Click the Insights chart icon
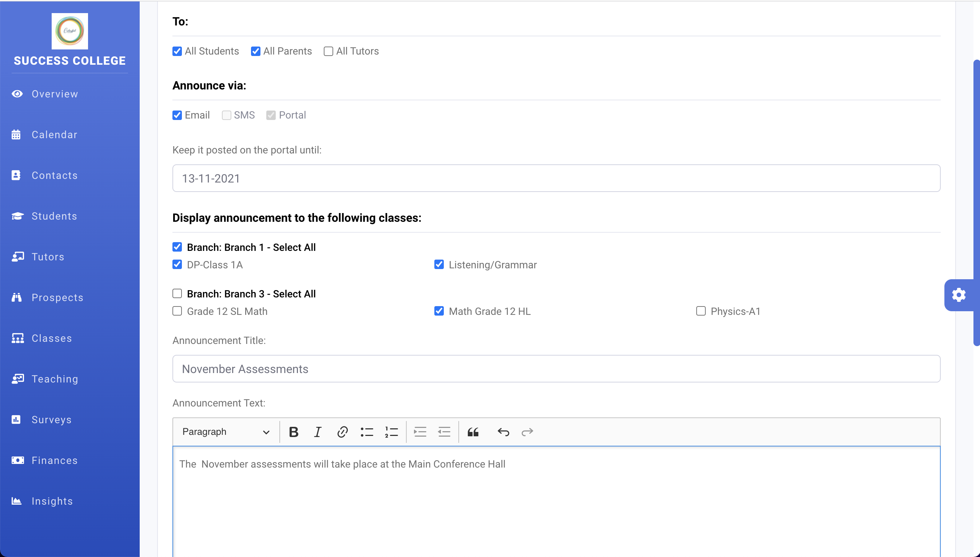 coord(16,501)
